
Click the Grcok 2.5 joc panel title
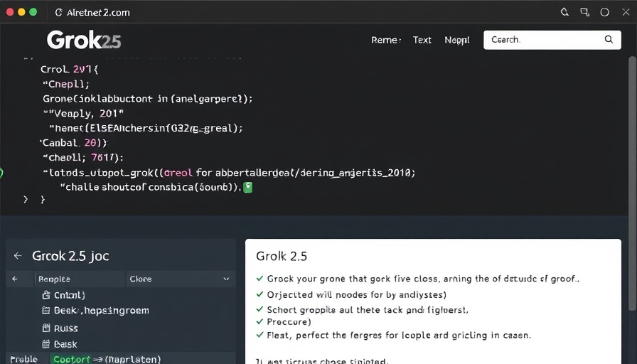70,256
